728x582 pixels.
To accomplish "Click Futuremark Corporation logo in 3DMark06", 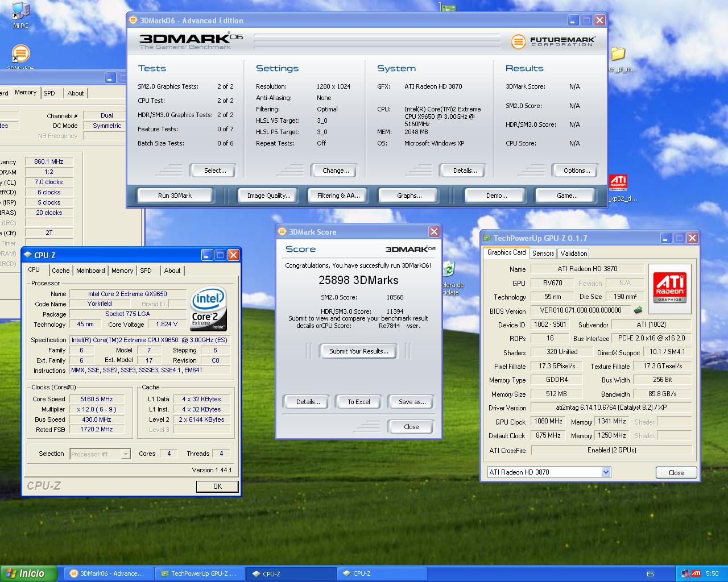I will [x=553, y=41].
